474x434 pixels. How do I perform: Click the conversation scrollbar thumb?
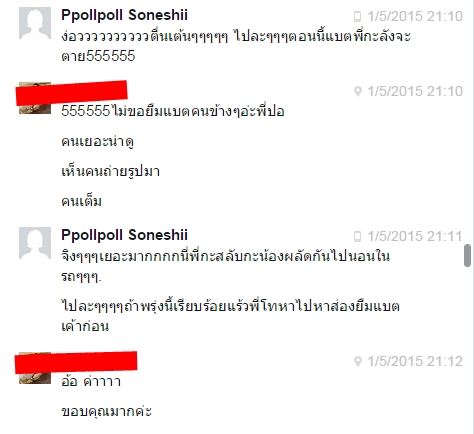467,255
